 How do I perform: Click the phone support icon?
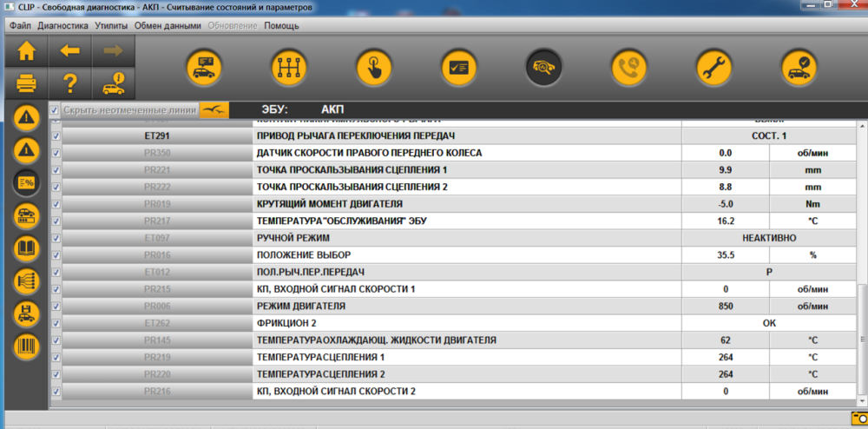point(628,68)
